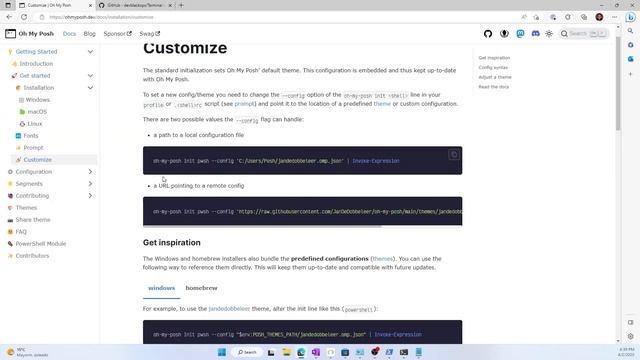This screenshot has height=360, width=640.
Task: Open Installation in the sidebar
Action: [38, 88]
